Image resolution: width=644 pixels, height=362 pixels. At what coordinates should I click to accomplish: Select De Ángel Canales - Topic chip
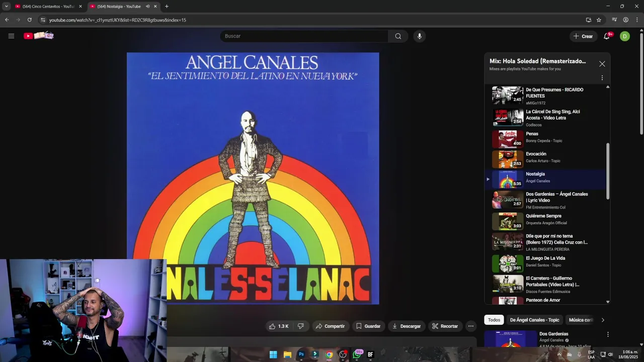[534, 320]
